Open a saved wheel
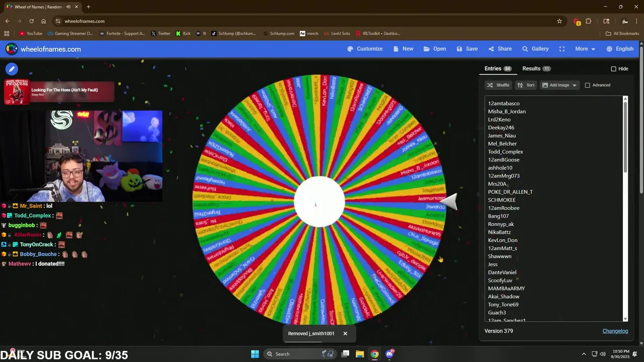 435,49
